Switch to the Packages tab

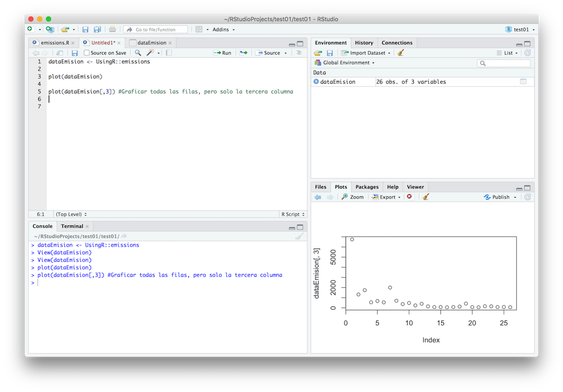pos(367,187)
